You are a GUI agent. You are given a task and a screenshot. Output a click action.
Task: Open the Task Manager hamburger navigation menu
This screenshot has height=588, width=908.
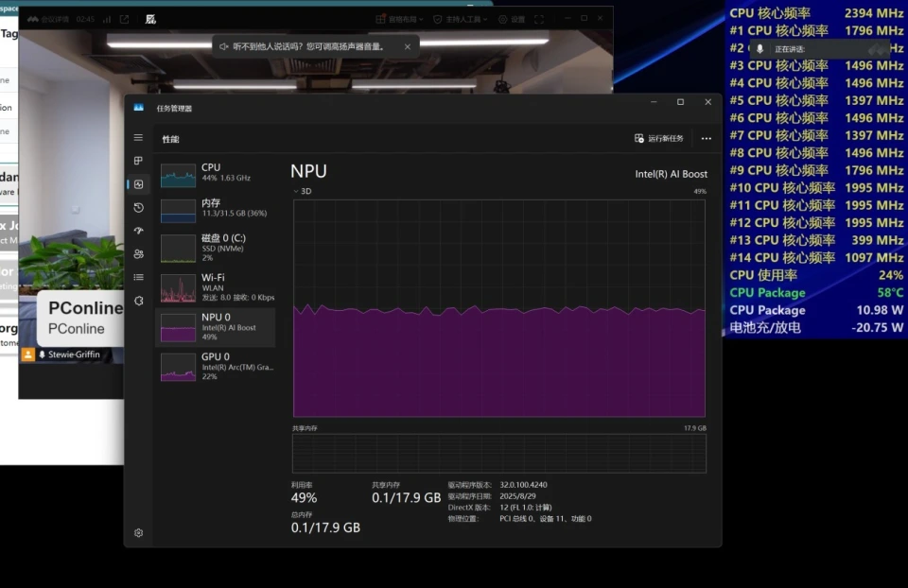[138, 138]
